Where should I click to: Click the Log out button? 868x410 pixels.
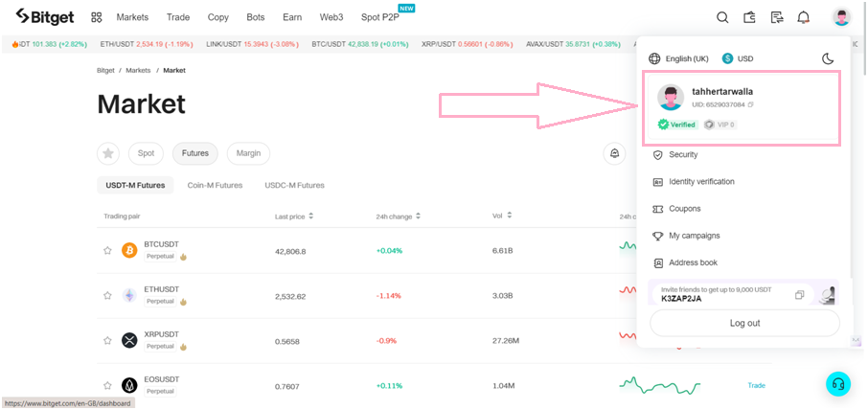point(744,323)
